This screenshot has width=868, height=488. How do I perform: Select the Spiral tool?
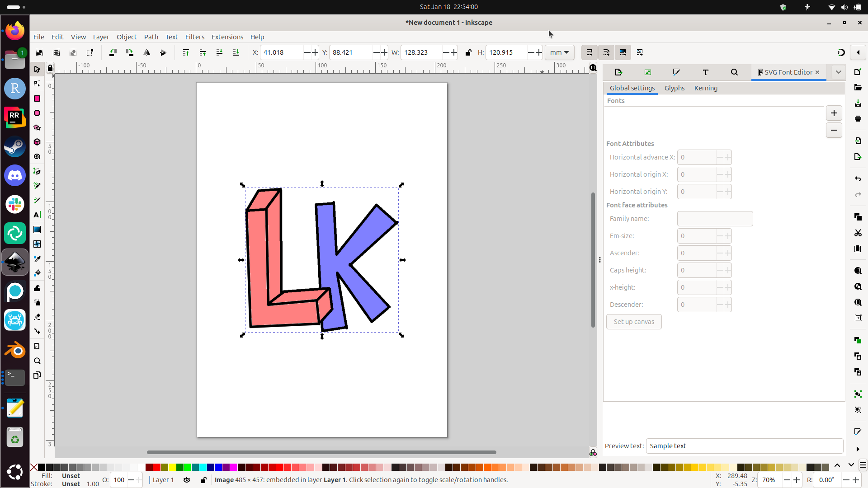(37, 156)
